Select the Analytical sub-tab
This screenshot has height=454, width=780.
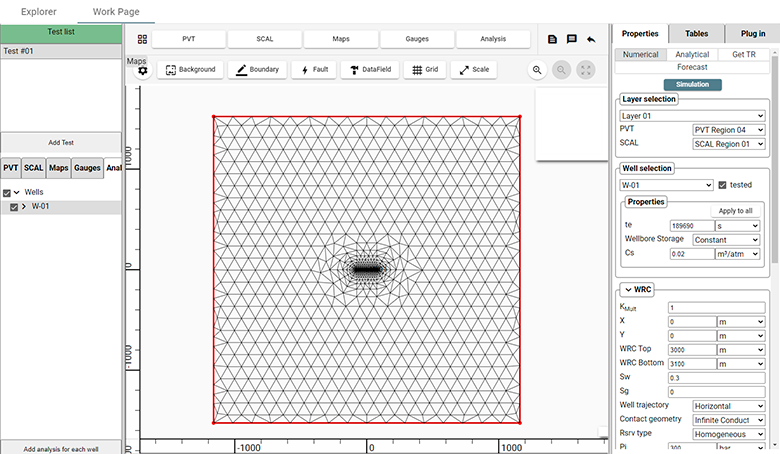(x=692, y=54)
